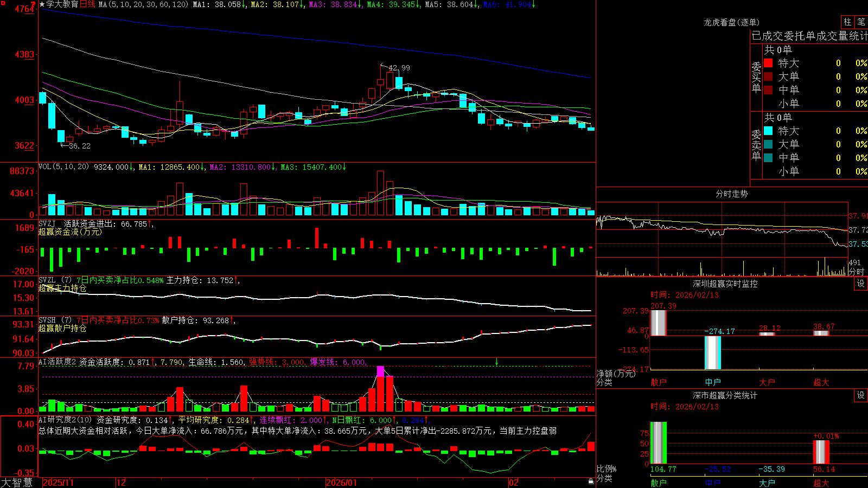This screenshot has width=868, height=488.
Task: Click 已成交委托单成交量统计 header
Action: pyautogui.click(x=809, y=36)
